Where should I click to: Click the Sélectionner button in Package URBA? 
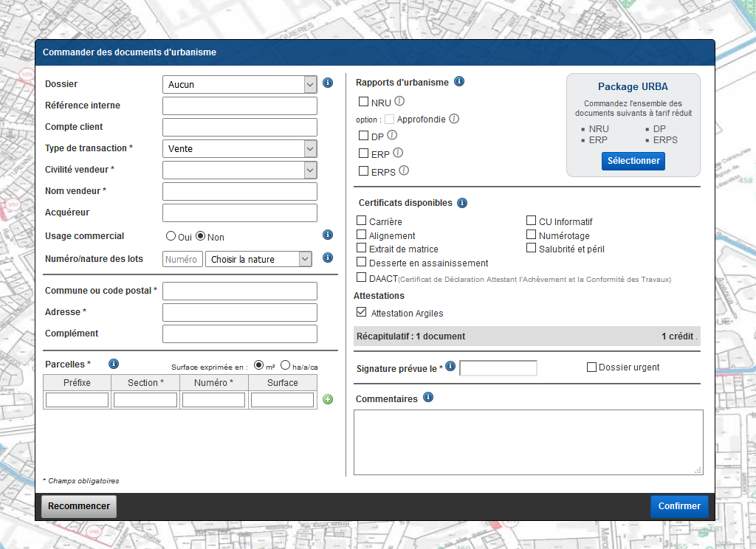[633, 161]
